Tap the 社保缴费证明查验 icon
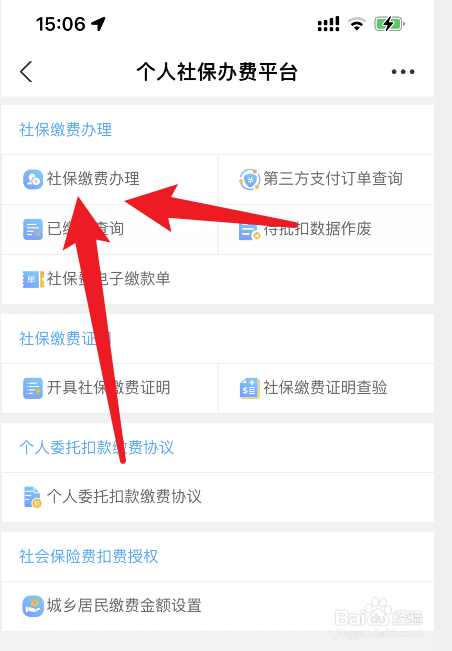This screenshot has height=651, width=452. [x=249, y=388]
